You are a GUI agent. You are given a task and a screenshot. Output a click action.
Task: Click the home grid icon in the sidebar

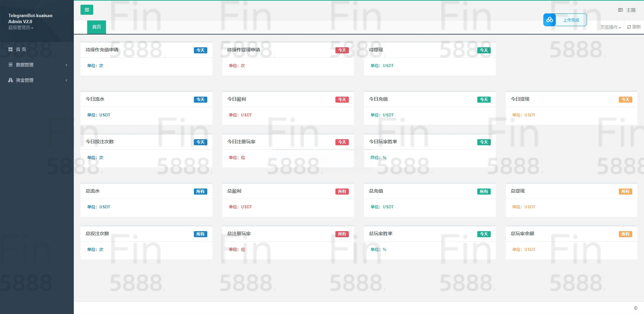tap(10, 49)
